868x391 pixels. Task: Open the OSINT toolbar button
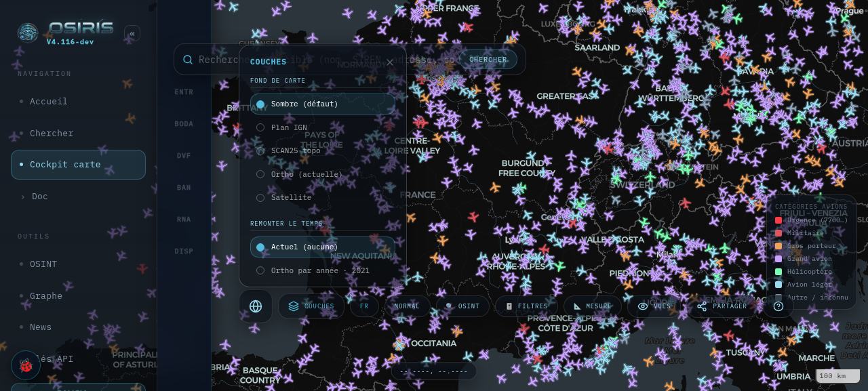coord(462,306)
